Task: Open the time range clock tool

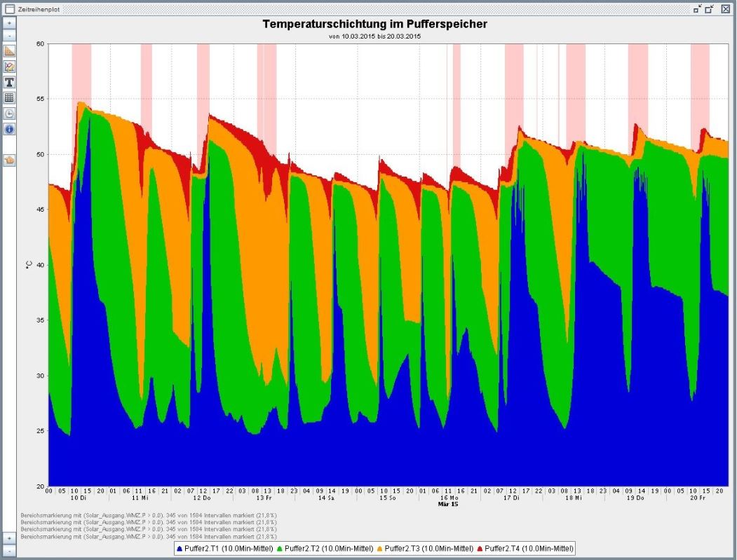Action: pos(9,114)
